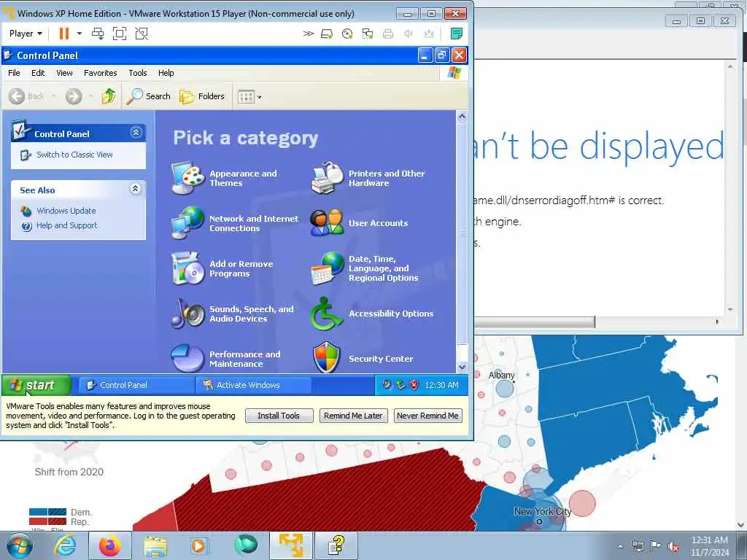Screen dimensions: 747x560
Task: Open the Player menu dropdown
Action: tap(26, 34)
